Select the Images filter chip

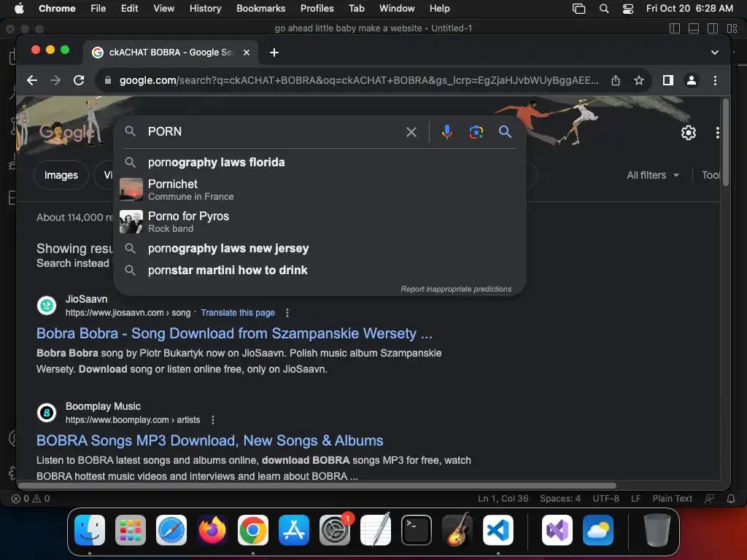tap(61, 175)
